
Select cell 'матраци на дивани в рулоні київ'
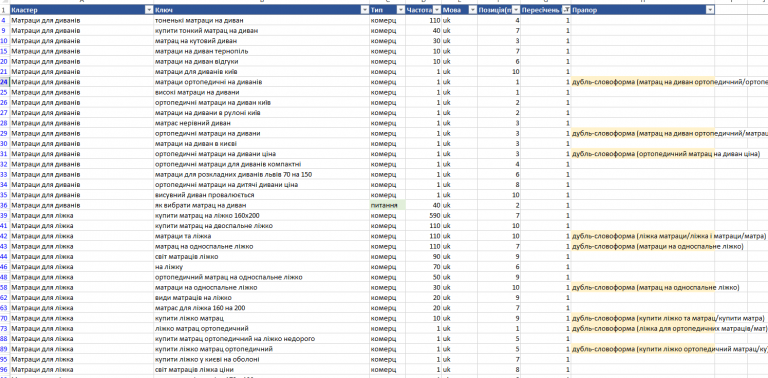click(261, 113)
